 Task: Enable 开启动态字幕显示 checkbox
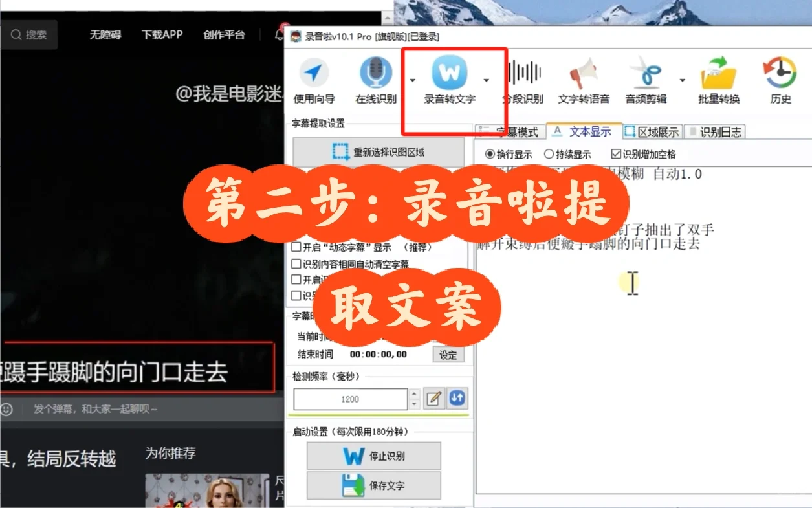[296, 247]
